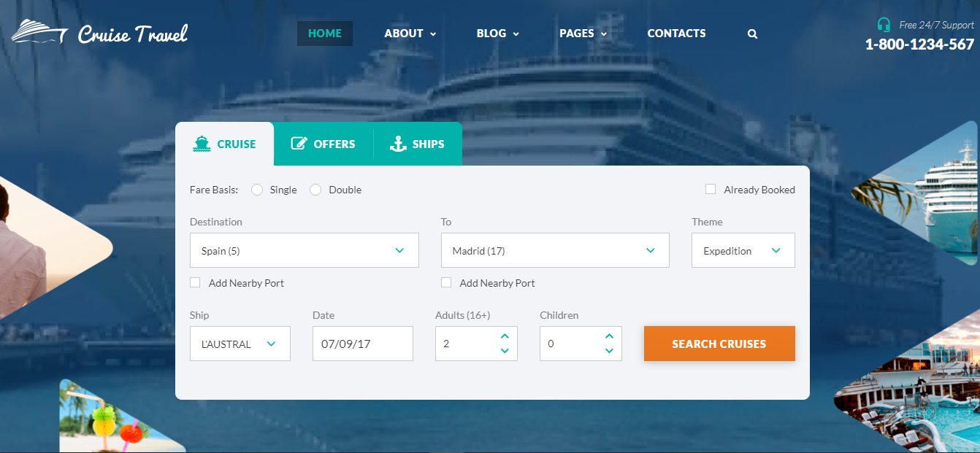This screenshot has height=453, width=980.
Task: Open the Theme dropdown showing Expedition
Action: pyautogui.click(x=743, y=250)
